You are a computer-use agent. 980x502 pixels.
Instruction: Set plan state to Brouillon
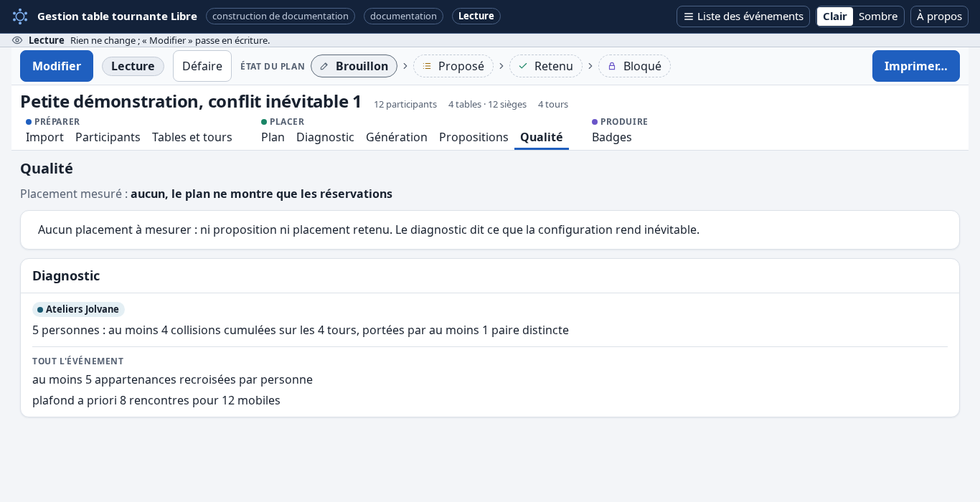(354, 66)
